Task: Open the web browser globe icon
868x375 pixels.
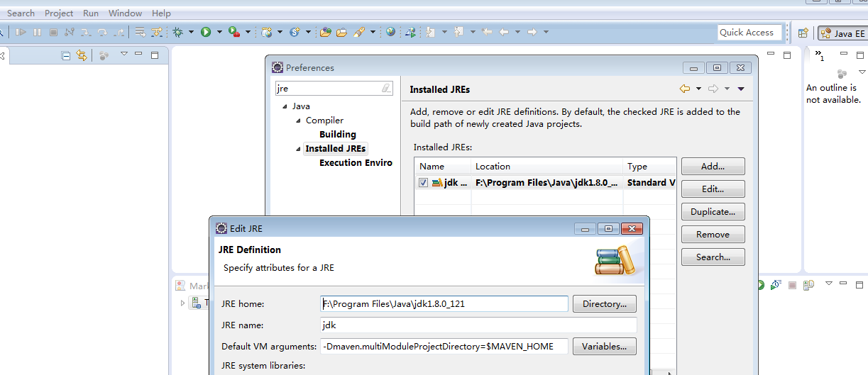Action: [390, 32]
